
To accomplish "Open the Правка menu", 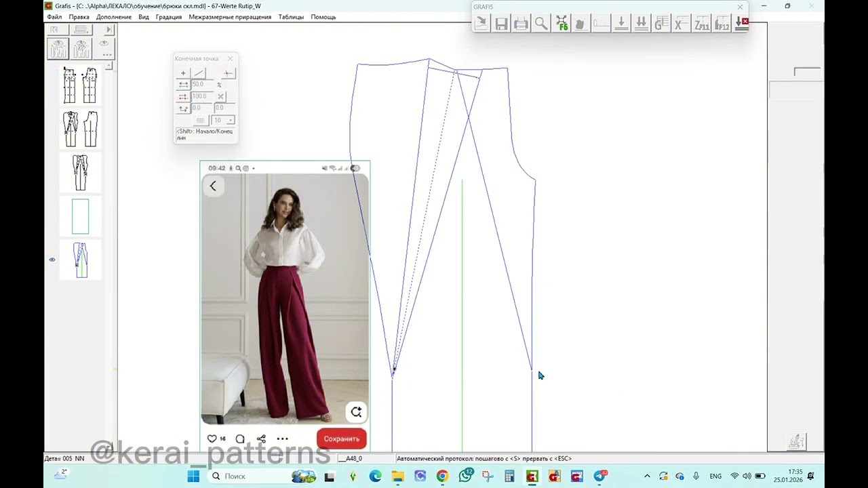I will (x=79, y=17).
